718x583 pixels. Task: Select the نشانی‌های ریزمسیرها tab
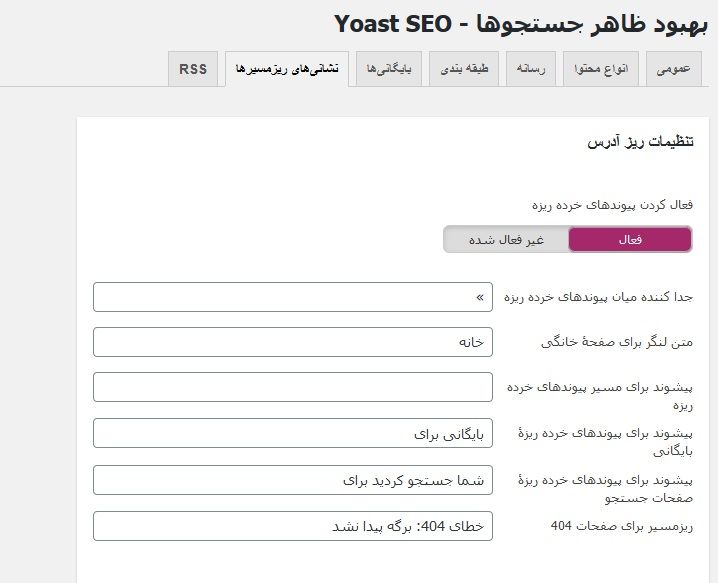click(287, 69)
